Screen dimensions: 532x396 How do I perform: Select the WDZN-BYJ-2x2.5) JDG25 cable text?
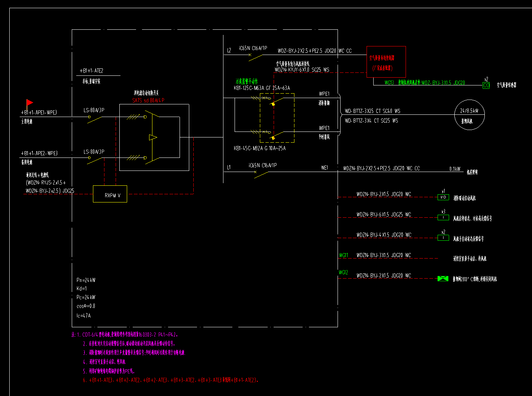pyautogui.click(x=50, y=191)
